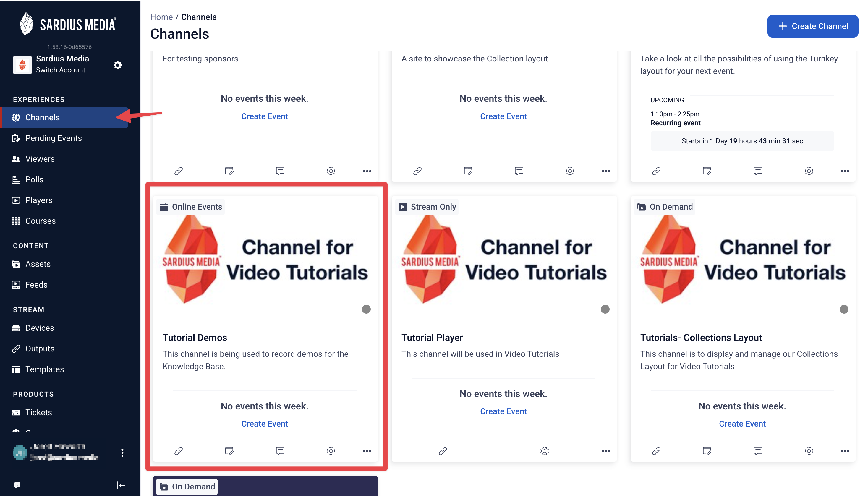Open settings gear on testing sponsors card
Image resolution: width=868 pixels, height=496 pixels.
(331, 171)
